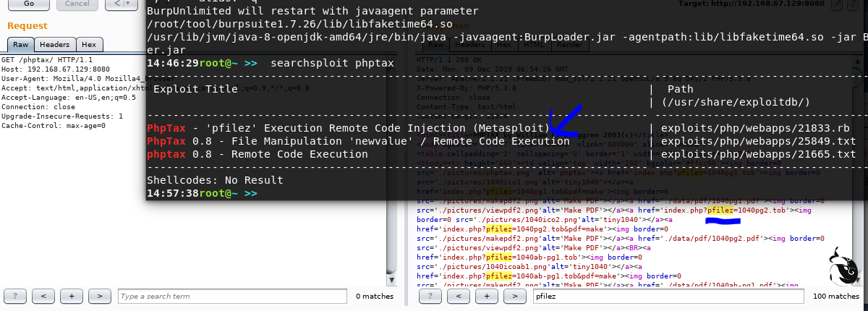Switch to the Request Raw tab

(20, 45)
